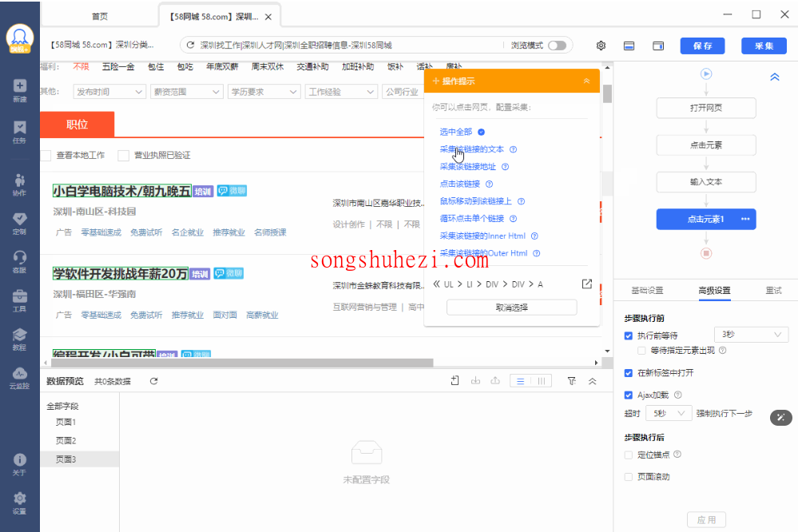Open the 发布时间 dropdown
Viewport: 798px width, 532px height.
pyautogui.click(x=109, y=92)
